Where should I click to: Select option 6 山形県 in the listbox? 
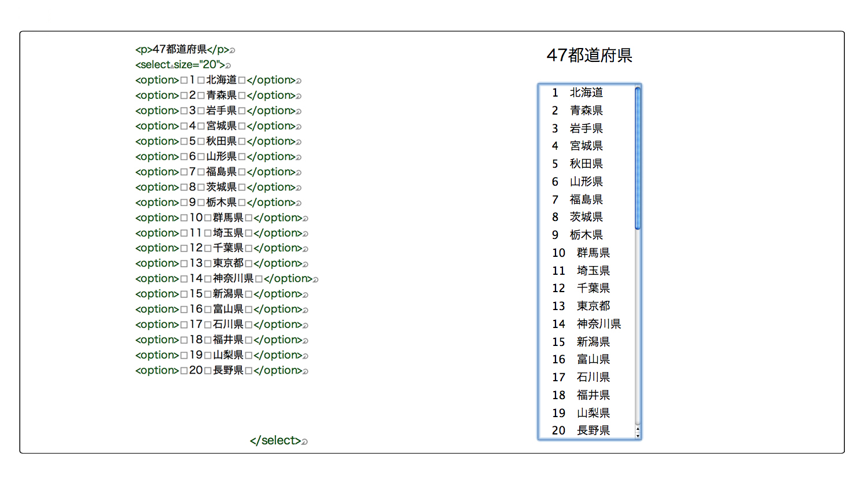pyautogui.click(x=586, y=182)
